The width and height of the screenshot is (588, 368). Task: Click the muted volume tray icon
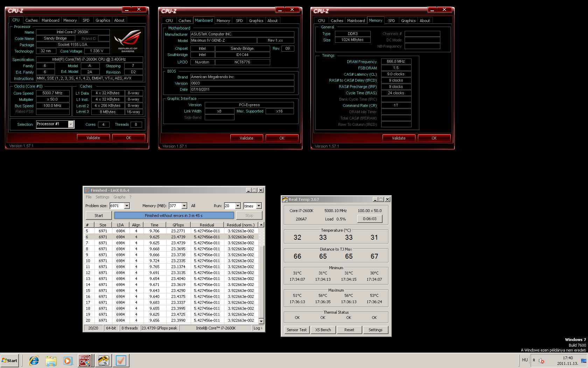(x=541, y=360)
